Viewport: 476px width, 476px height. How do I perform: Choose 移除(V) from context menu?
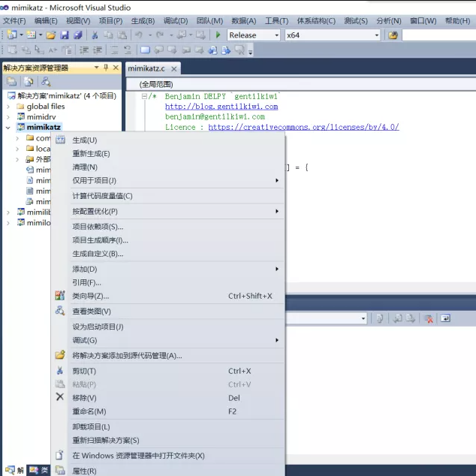pyautogui.click(x=168, y=398)
